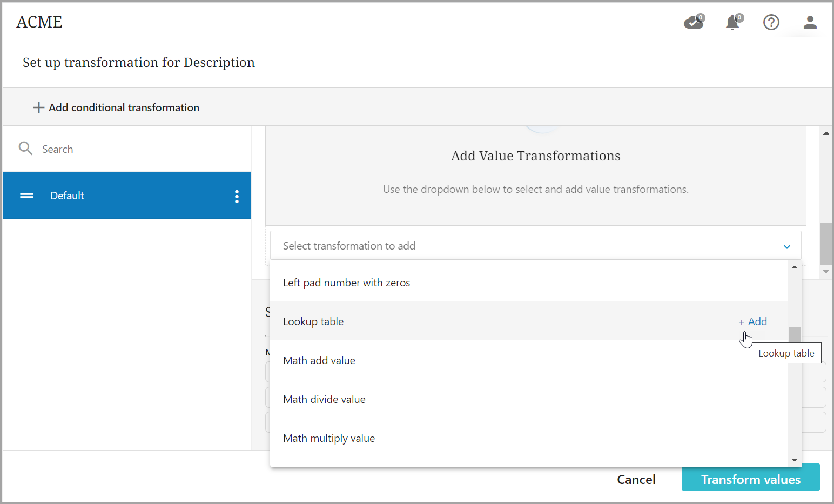Click the Transform values button
Image resolution: width=834 pixels, height=504 pixels.
(750, 479)
